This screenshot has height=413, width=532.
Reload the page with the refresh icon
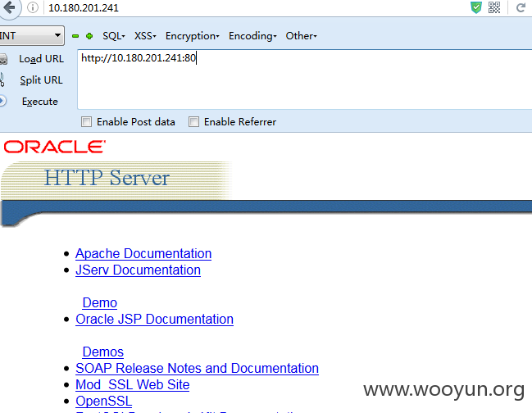tap(521, 7)
